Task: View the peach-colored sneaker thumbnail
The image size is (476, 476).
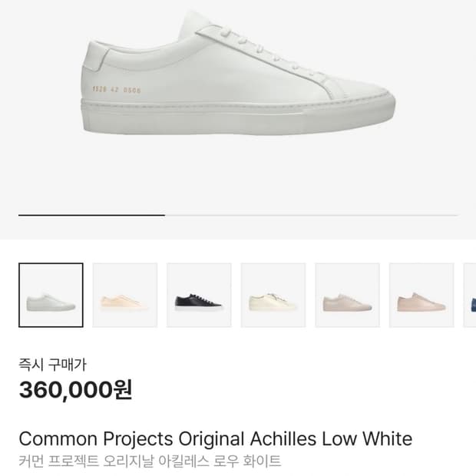Action: [125, 296]
